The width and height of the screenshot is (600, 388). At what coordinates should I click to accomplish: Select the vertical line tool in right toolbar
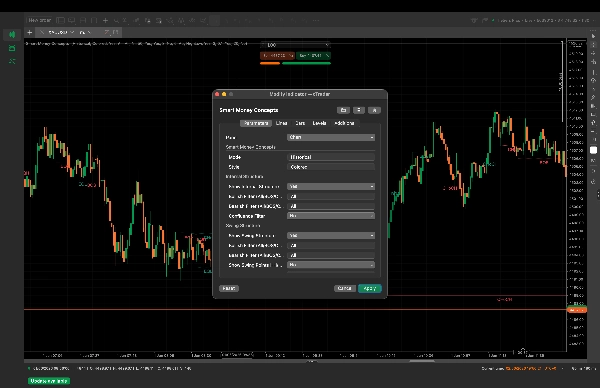point(593,72)
